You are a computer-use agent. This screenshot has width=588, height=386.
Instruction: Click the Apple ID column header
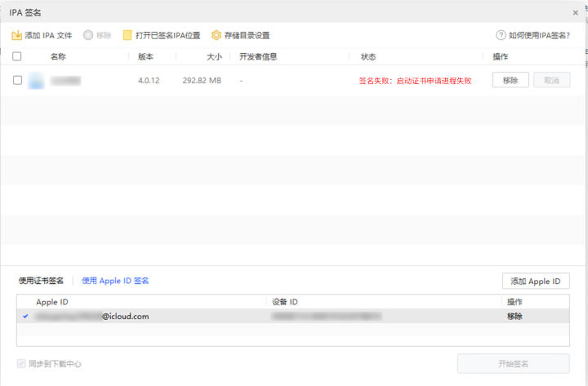(x=52, y=302)
